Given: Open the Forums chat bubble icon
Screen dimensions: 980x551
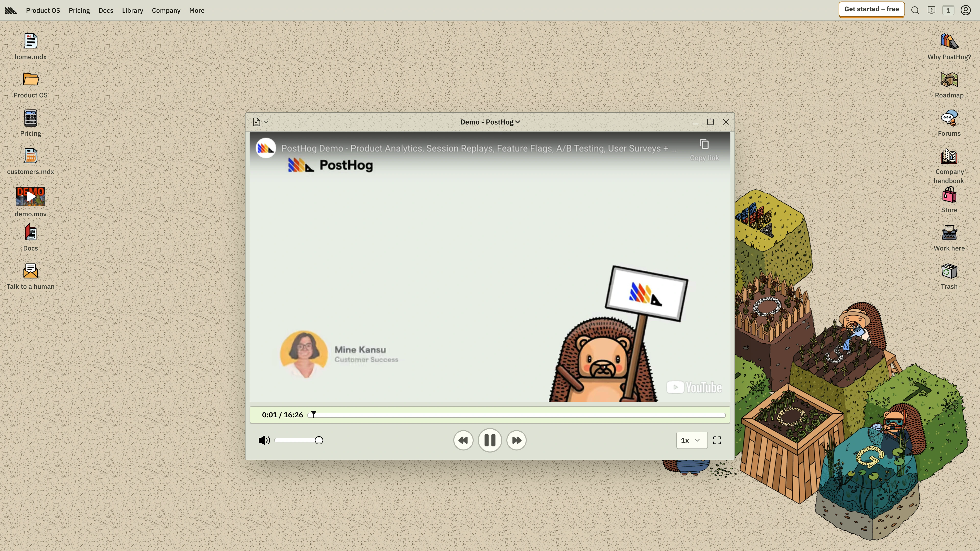Looking at the screenshot, I should (x=949, y=118).
